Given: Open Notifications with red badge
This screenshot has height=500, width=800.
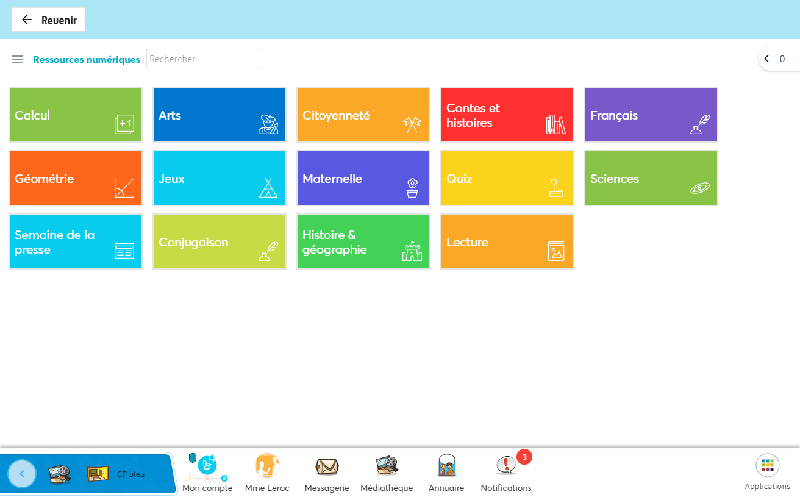Looking at the screenshot, I should pos(507,466).
